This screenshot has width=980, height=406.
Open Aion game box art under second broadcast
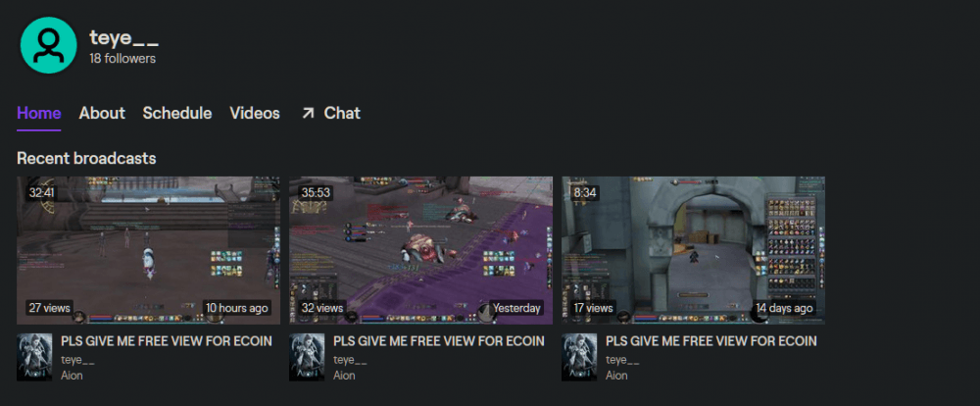(307, 357)
